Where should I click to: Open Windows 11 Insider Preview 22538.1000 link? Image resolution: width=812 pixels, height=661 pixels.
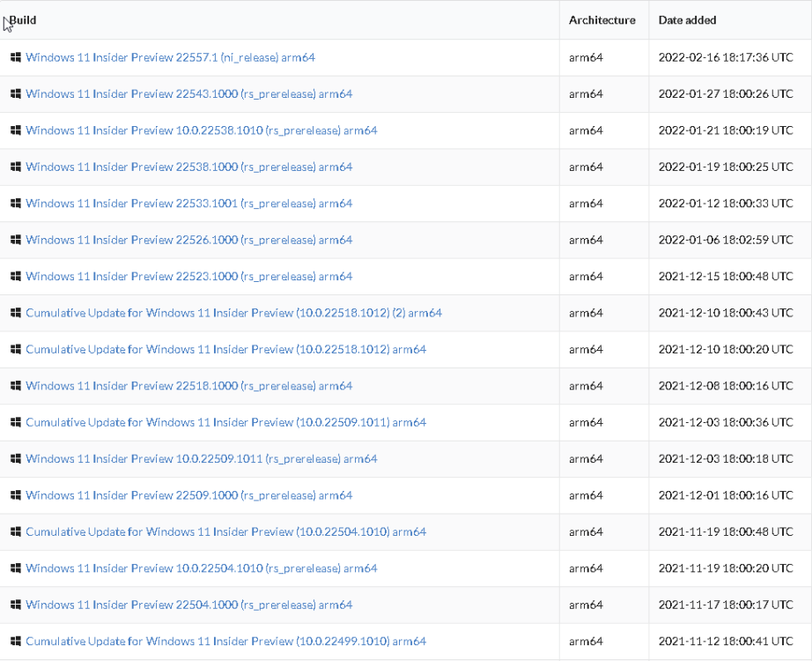(189, 167)
